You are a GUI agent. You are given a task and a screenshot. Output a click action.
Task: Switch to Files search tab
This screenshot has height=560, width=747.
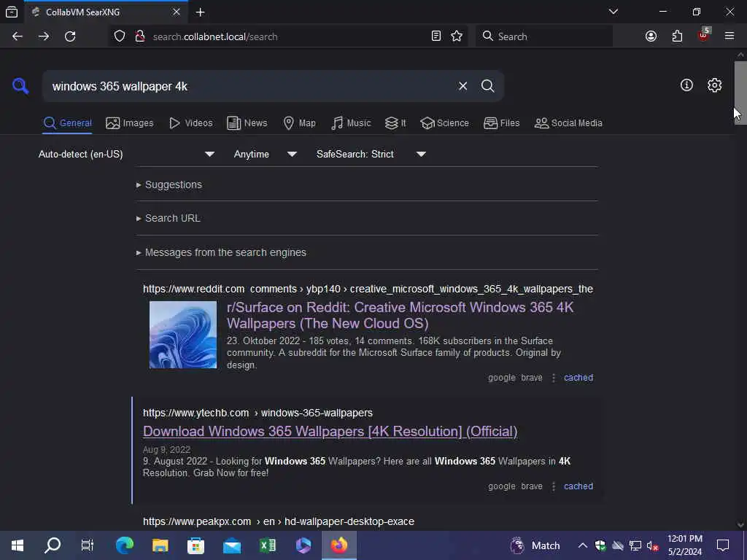501,122
